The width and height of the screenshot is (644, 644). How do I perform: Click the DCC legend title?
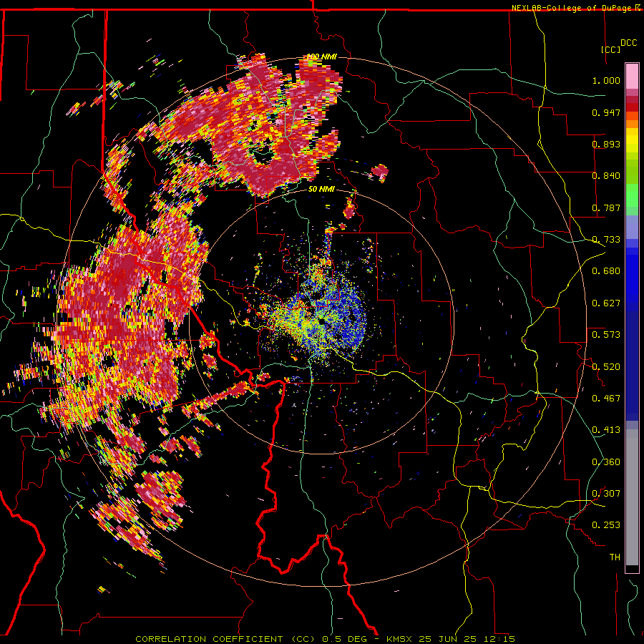point(629,43)
